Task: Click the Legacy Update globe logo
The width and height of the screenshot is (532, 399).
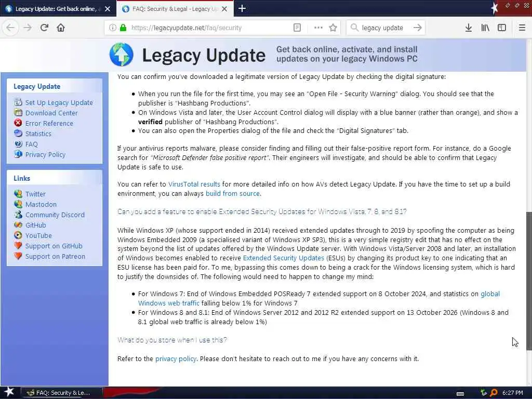Action: (x=121, y=54)
